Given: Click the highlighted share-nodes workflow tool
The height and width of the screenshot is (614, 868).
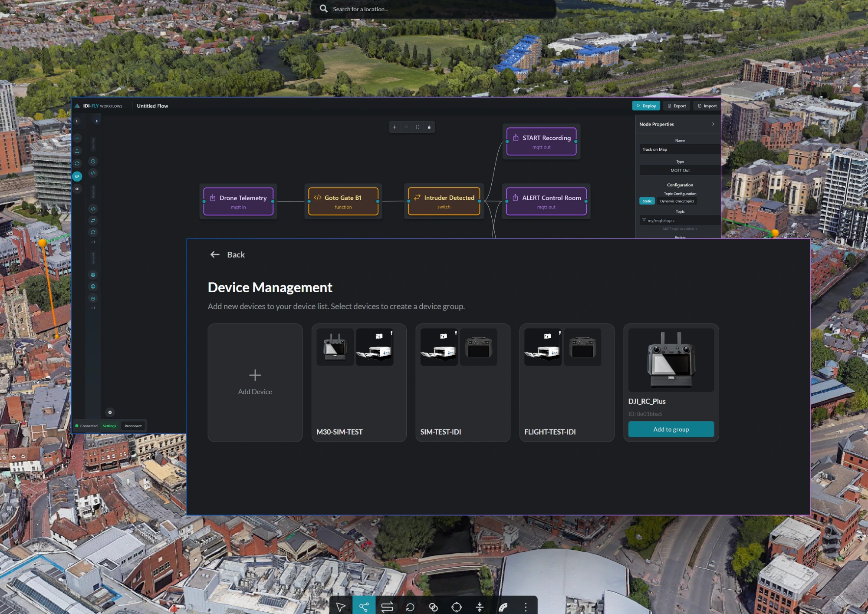Looking at the screenshot, I should (364, 607).
